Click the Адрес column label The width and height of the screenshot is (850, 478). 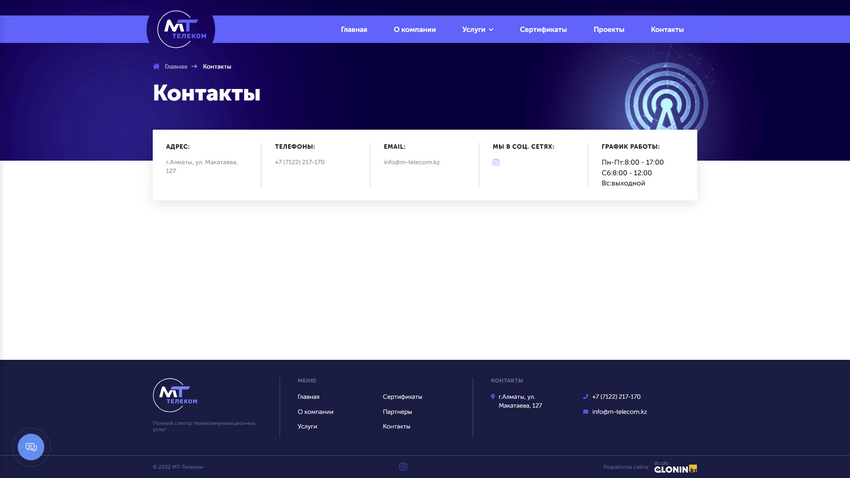(178, 147)
